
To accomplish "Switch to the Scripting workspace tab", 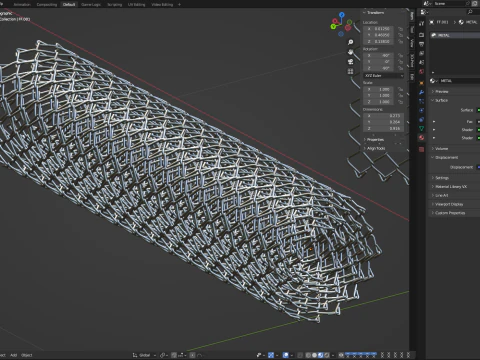I will pos(114,4).
